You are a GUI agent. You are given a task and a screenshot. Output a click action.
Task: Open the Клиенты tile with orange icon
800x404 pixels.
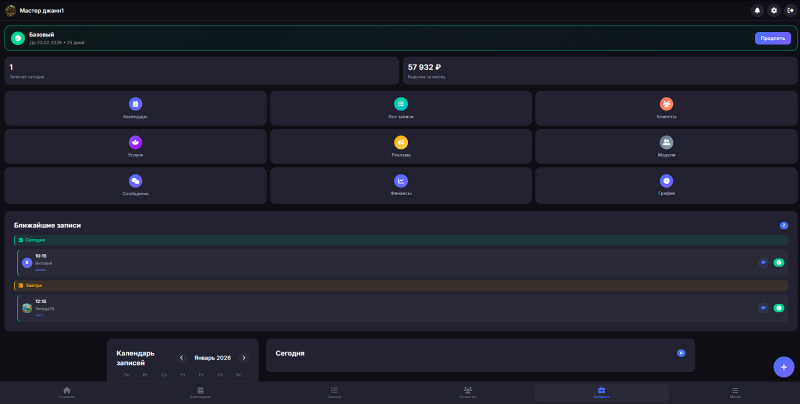point(666,108)
